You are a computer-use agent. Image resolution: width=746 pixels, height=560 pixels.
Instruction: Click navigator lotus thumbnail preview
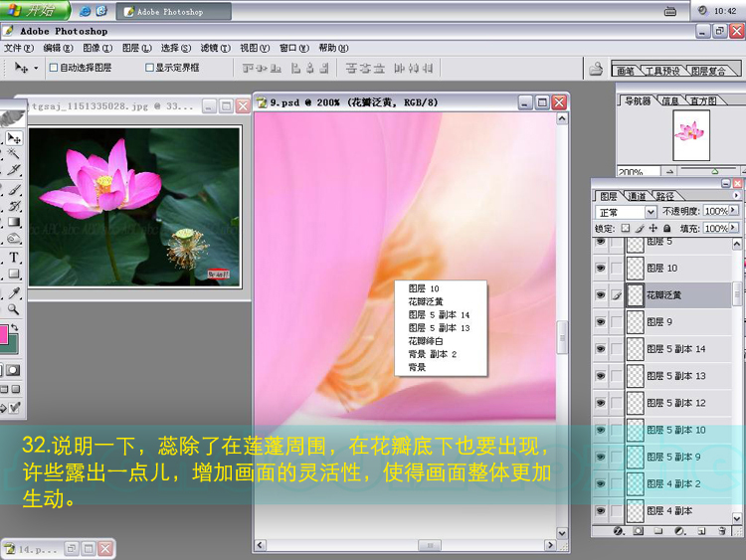tap(691, 135)
